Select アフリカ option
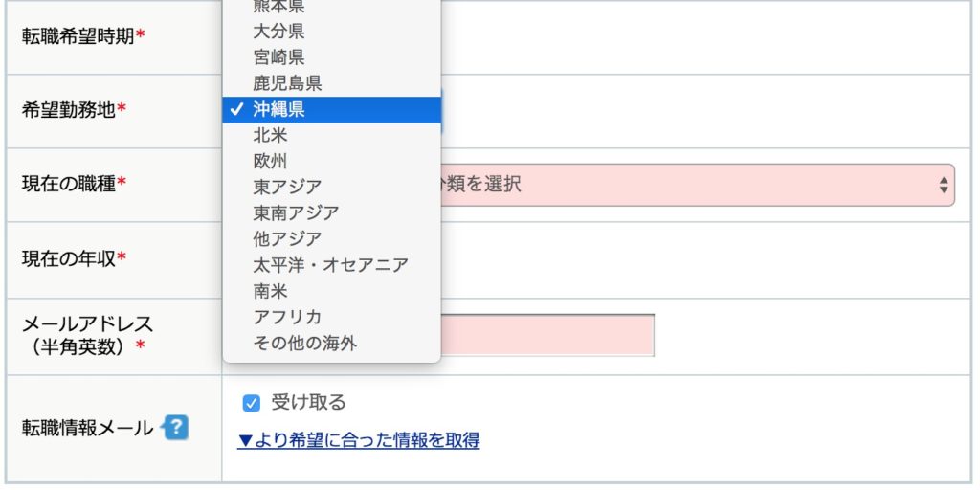 tap(332, 318)
